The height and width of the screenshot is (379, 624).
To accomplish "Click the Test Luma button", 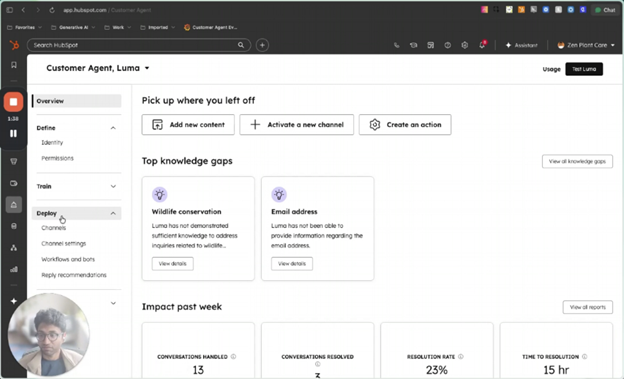I will click(584, 69).
